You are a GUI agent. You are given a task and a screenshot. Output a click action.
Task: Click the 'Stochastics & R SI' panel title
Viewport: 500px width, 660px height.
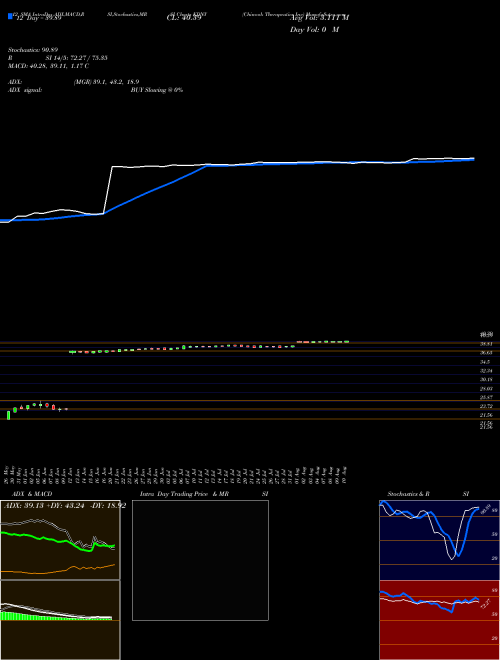pyautogui.click(x=428, y=494)
